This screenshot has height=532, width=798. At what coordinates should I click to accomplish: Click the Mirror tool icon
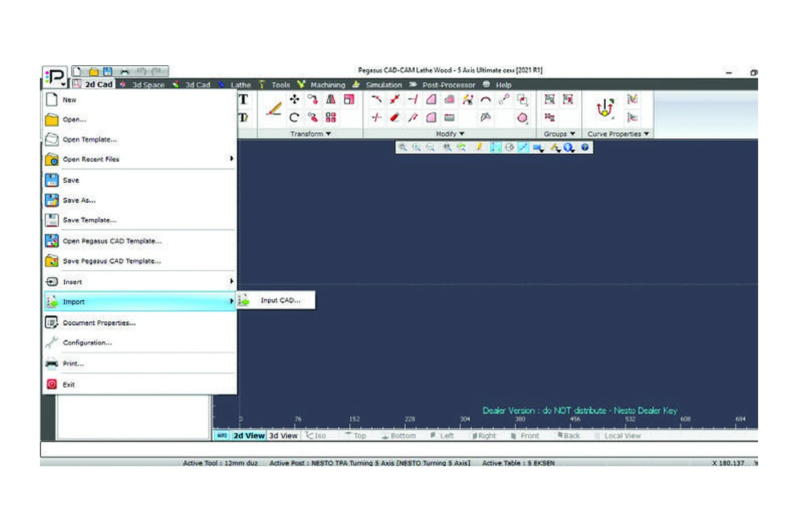point(331,100)
